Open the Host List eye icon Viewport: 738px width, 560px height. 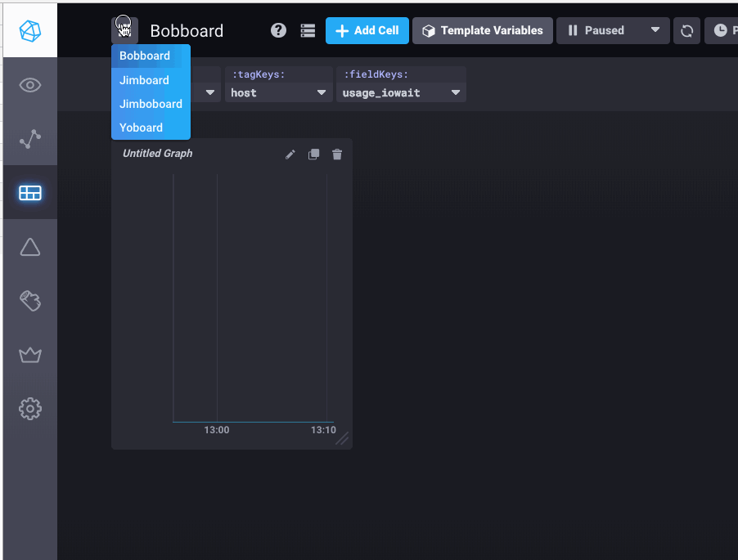click(x=29, y=84)
